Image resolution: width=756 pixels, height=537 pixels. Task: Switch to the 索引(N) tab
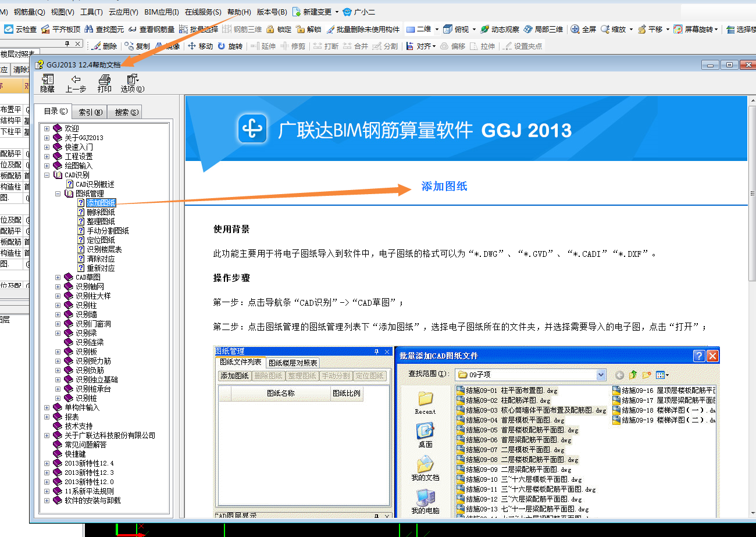click(x=91, y=112)
